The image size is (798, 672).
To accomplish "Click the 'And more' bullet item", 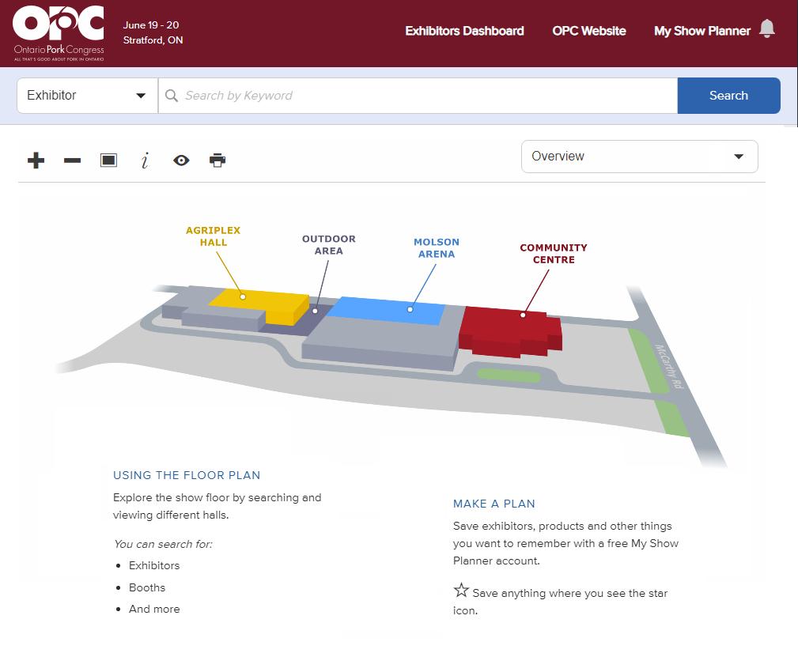I will (x=154, y=609).
